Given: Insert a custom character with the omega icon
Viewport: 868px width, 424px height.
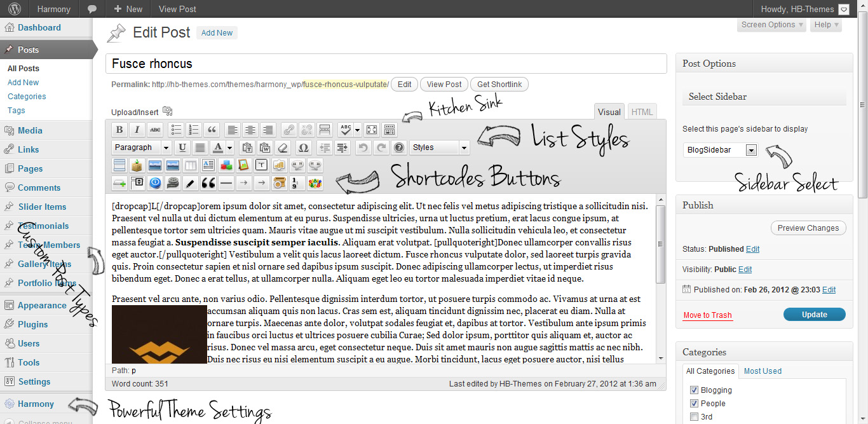Looking at the screenshot, I should click(x=304, y=147).
